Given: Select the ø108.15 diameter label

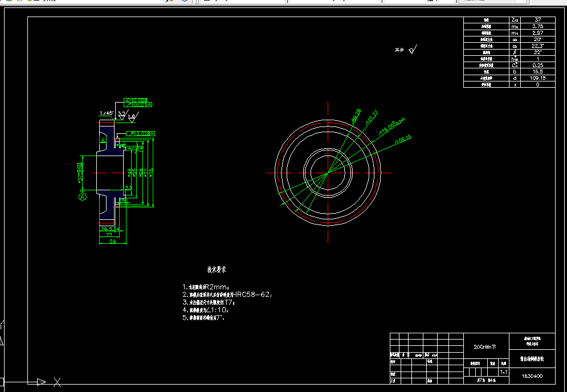Looking at the screenshot, I should point(403,139).
